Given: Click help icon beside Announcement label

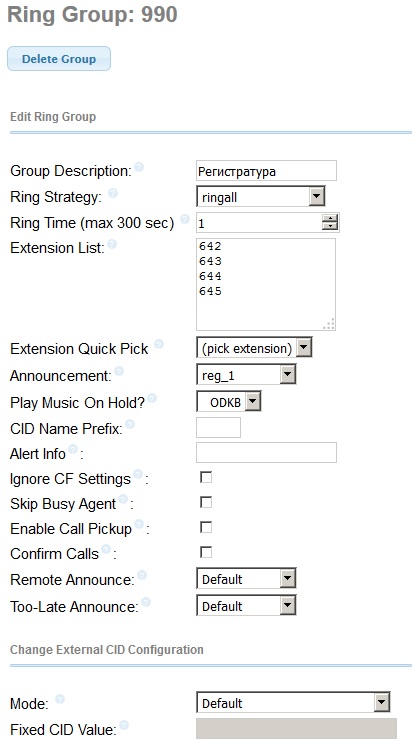Looking at the screenshot, I should tap(119, 371).
